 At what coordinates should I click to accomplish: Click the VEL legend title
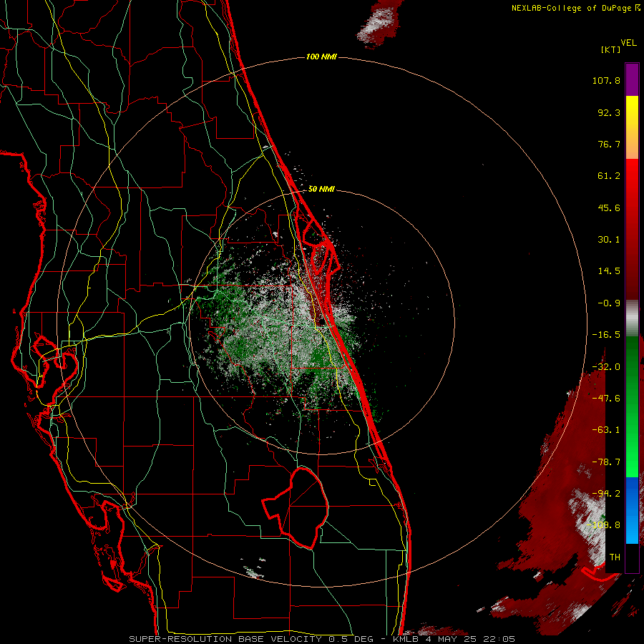628,43
